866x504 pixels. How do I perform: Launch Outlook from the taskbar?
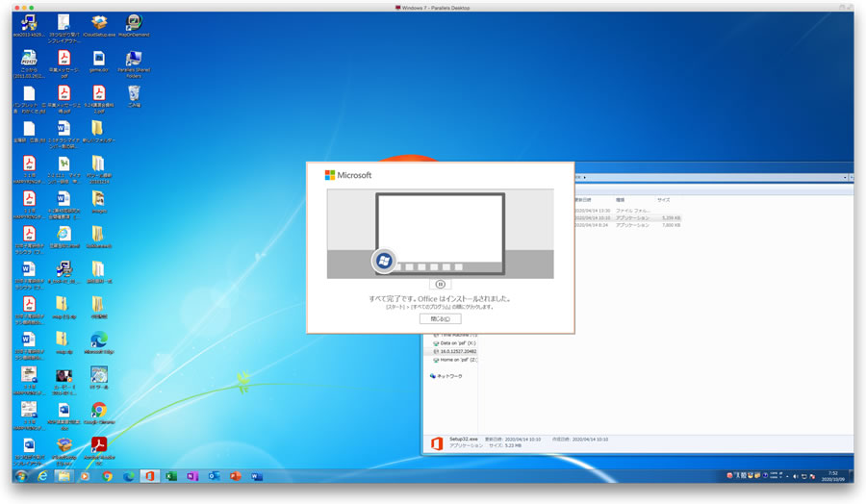pos(214,476)
